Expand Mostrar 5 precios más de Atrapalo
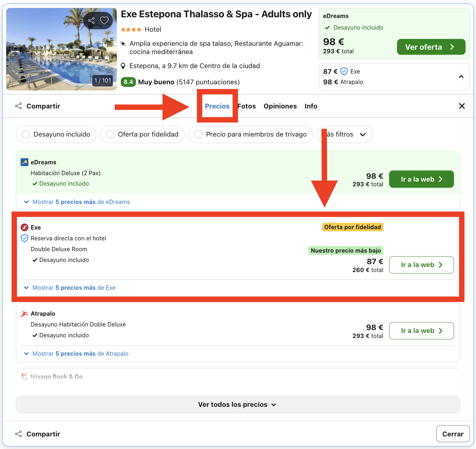 [76, 354]
